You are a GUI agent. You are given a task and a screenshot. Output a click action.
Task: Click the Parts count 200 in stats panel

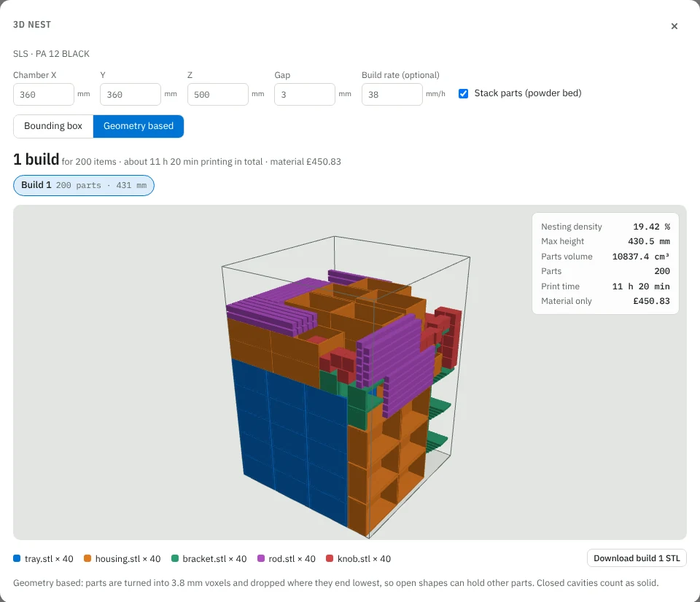tap(662, 271)
